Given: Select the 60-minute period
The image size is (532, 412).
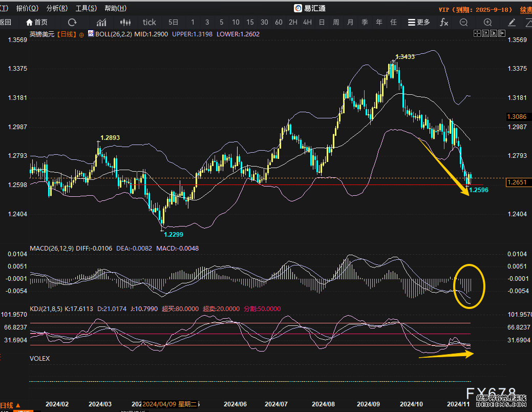Looking at the screenshot, I should pos(279,23).
